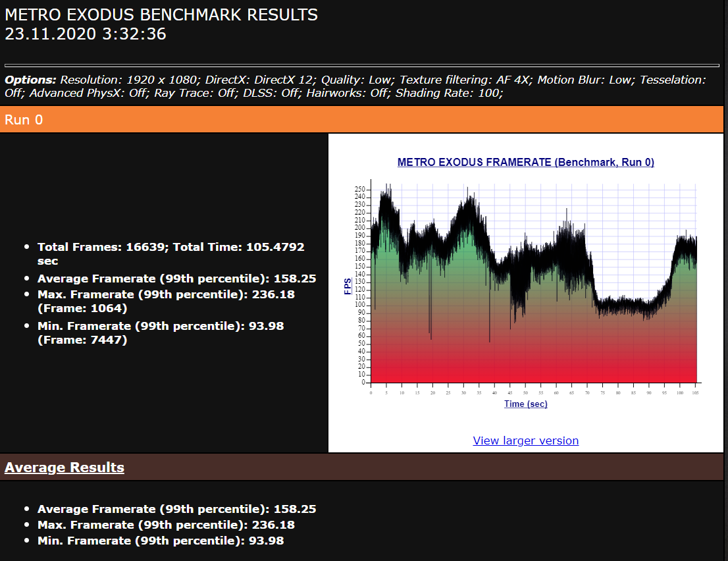This screenshot has width=728, height=561.
Task: Click the FPS axis label
Action: pos(348,286)
